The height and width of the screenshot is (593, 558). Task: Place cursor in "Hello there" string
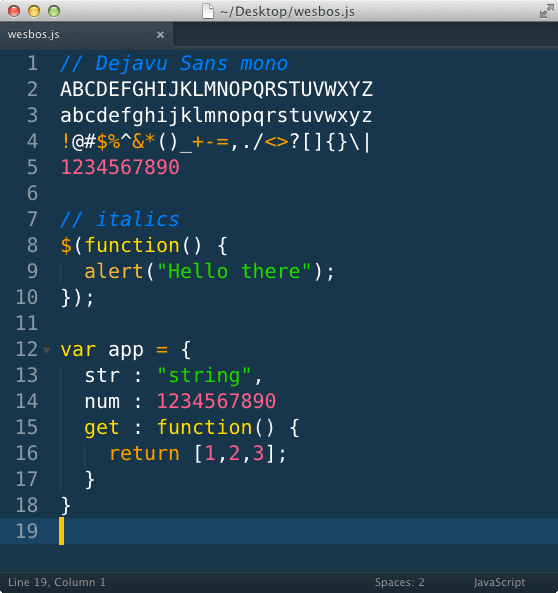point(234,271)
